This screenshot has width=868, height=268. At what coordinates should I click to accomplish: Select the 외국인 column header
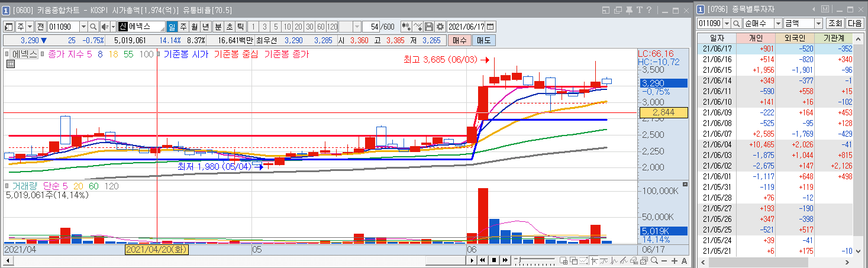point(794,37)
